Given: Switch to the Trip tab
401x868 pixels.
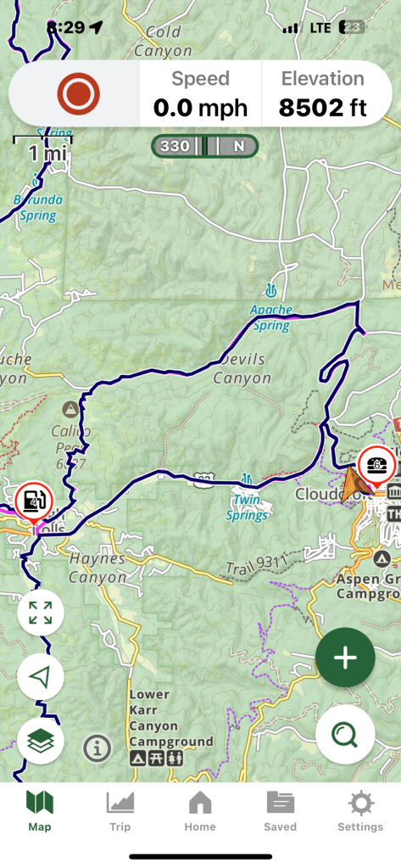Looking at the screenshot, I should pos(120,811).
